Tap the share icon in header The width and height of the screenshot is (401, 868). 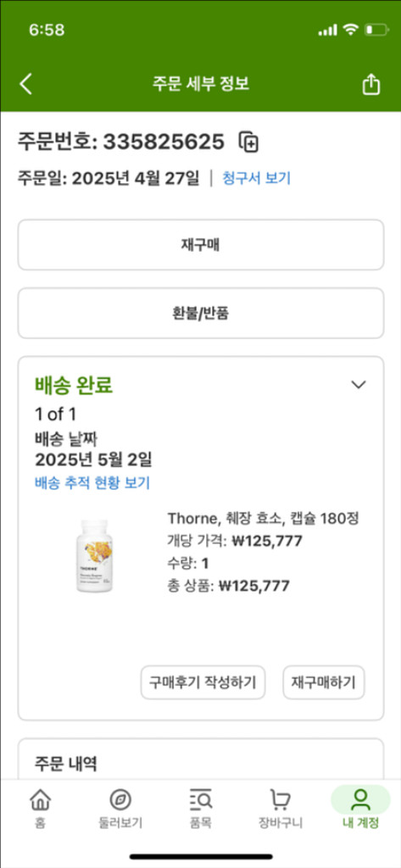[x=371, y=84]
